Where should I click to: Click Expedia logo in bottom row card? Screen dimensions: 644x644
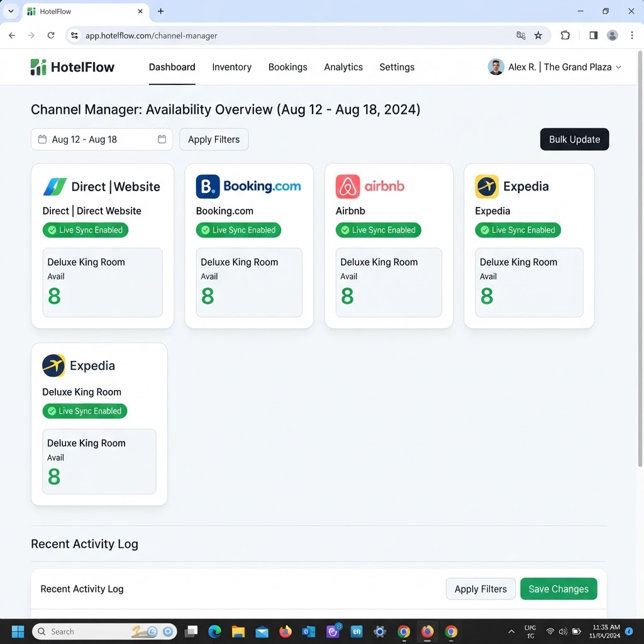point(54,365)
